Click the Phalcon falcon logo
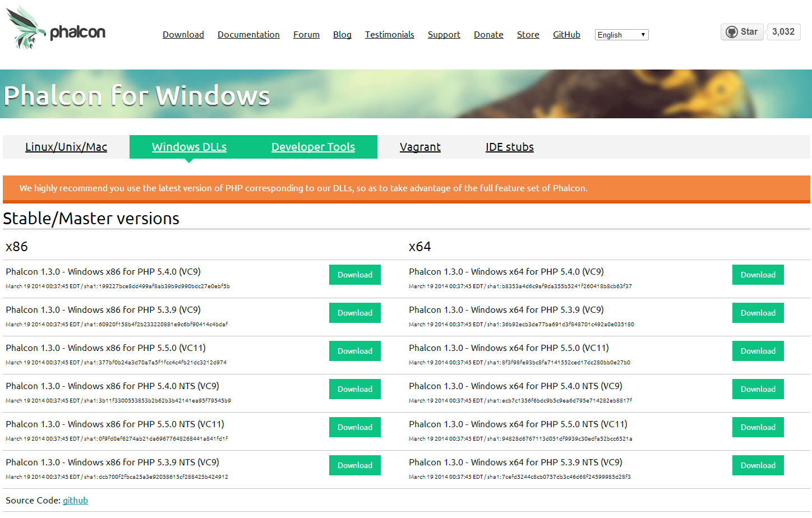The image size is (812, 518). point(56,27)
